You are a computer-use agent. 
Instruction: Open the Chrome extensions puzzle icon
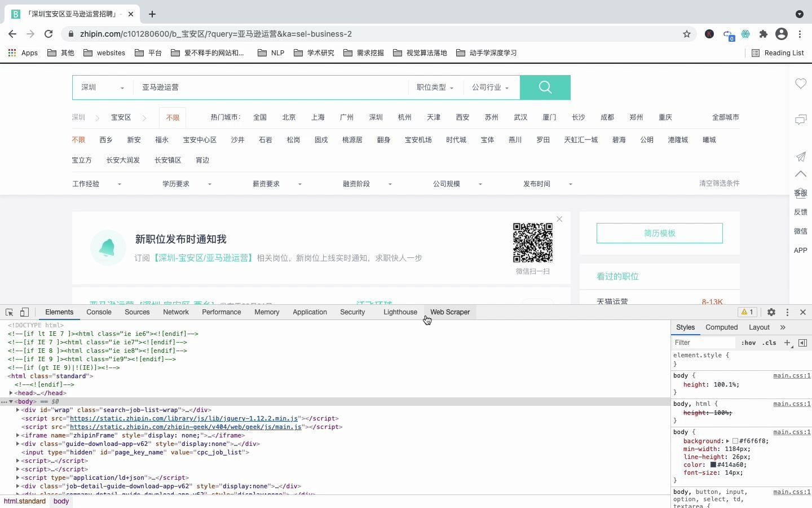click(763, 34)
